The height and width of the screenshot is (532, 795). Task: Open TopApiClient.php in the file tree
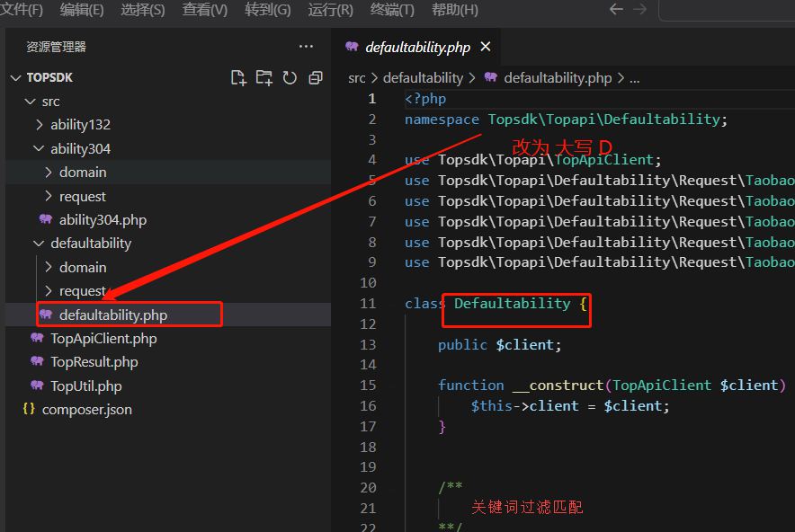(x=103, y=339)
